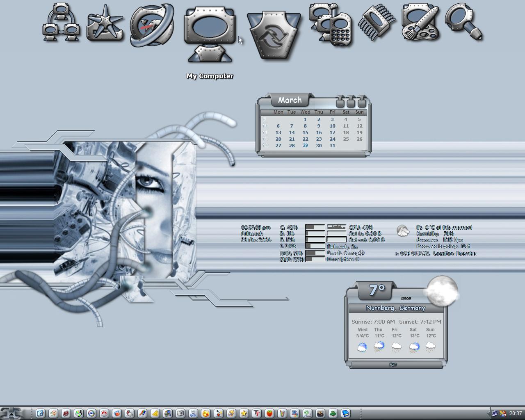Open the phone and computers dock icon
525x420 pixels.
point(331,24)
